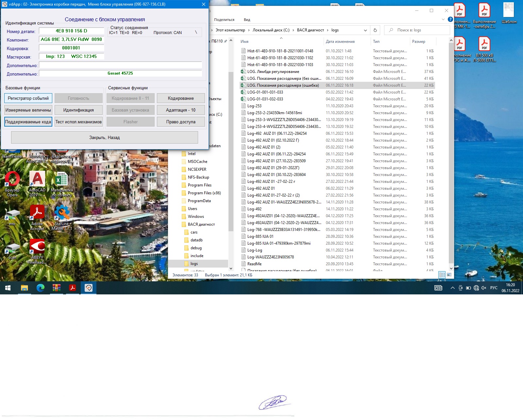
Task: Open Opera browser desktop shortcut
Action: point(12,180)
